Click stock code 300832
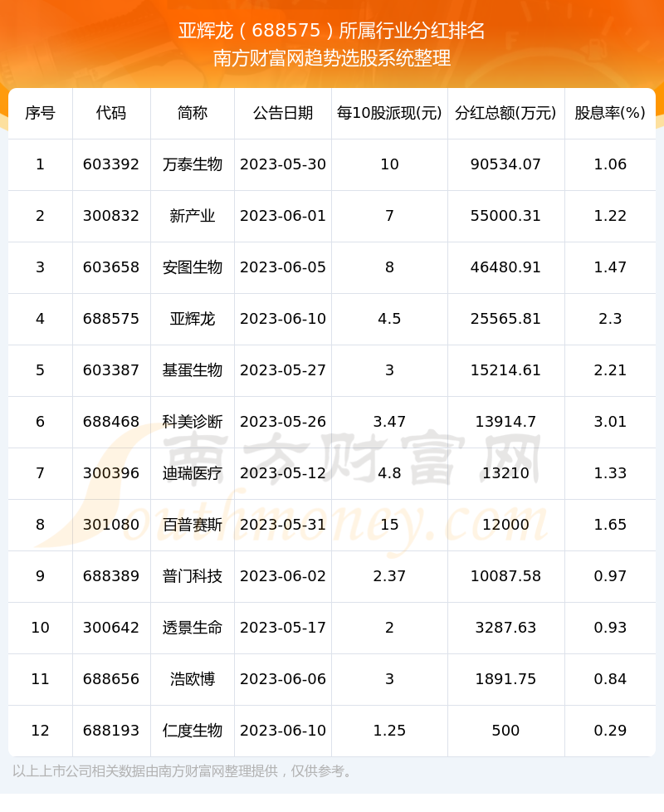The height and width of the screenshot is (812, 664). click(x=110, y=215)
